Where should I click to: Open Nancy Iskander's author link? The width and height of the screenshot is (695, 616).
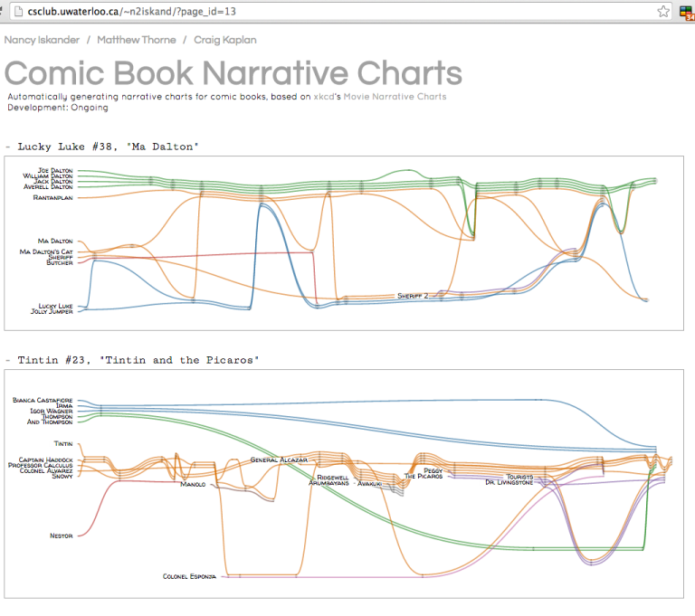coord(41,40)
